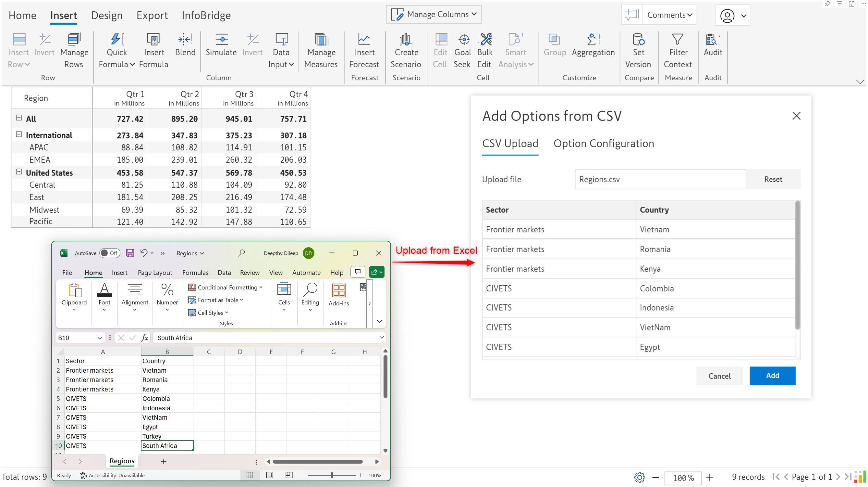Open the Manage Columns dropdown
This screenshot has height=487, width=868.
click(x=434, y=15)
